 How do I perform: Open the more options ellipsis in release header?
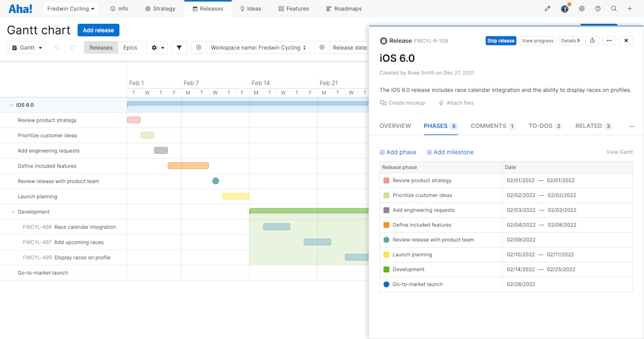(x=609, y=41)
